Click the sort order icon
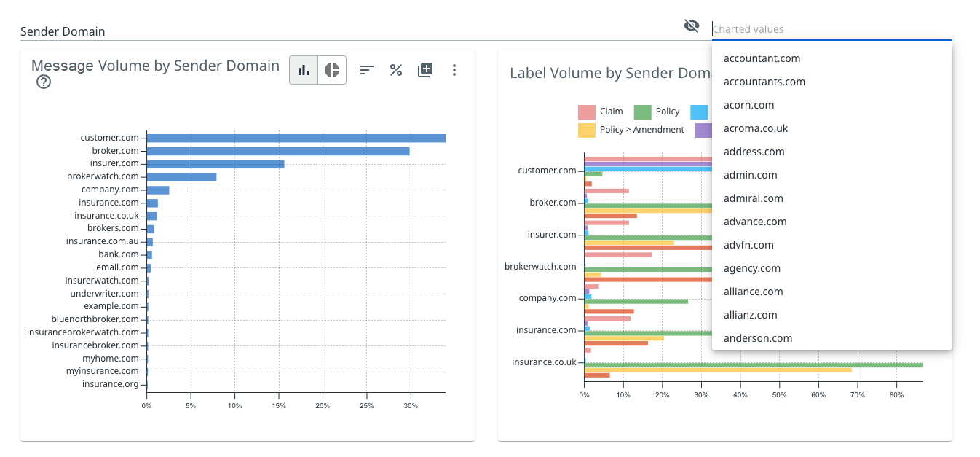980x457 pixels. pyautogui.click(x=367, y=70)
